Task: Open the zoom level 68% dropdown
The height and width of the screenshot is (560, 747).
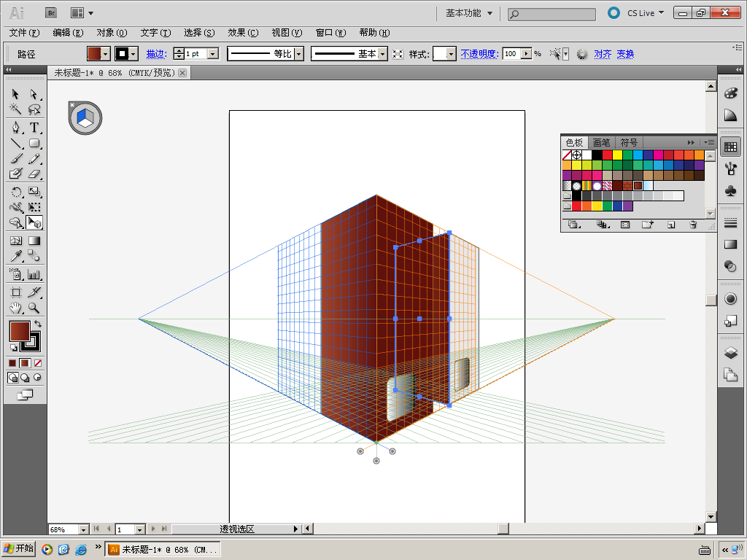Action: (x=83, y=529)
